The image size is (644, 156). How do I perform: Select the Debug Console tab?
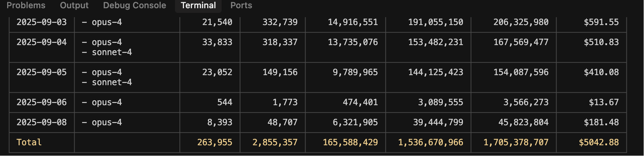coord(134,5)
